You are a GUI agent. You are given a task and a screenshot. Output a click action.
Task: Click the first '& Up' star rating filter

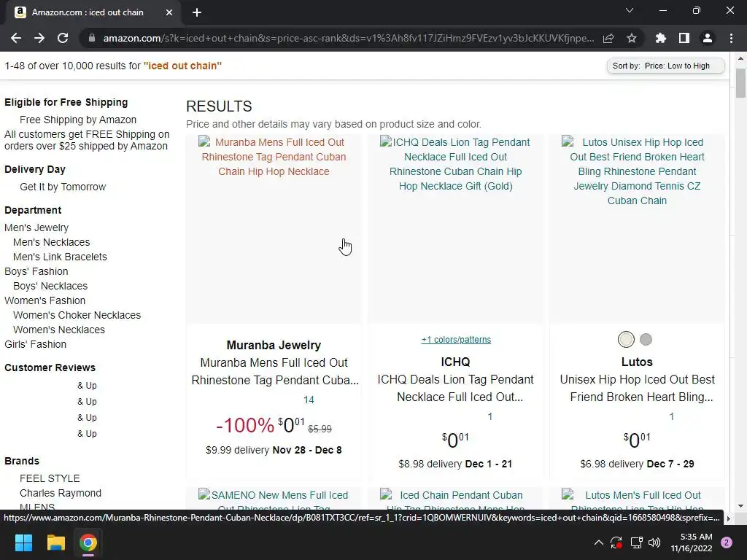[x=87, y=385]
